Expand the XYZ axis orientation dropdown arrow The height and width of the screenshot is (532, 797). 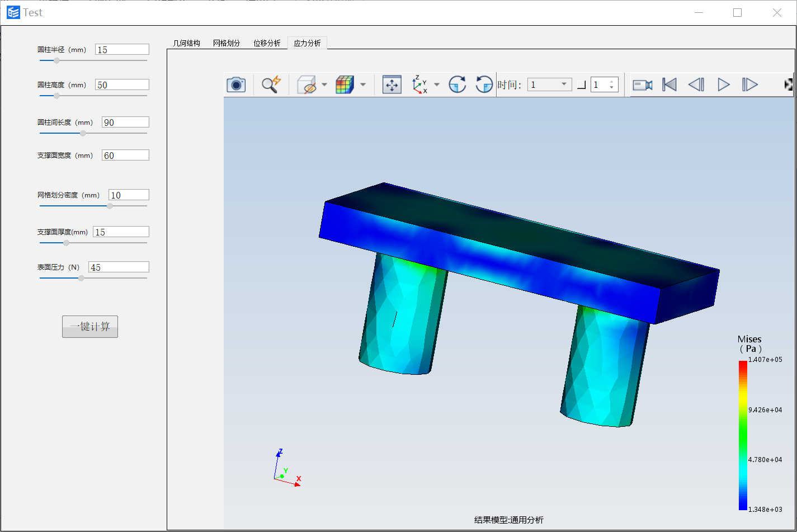[437, 85]
